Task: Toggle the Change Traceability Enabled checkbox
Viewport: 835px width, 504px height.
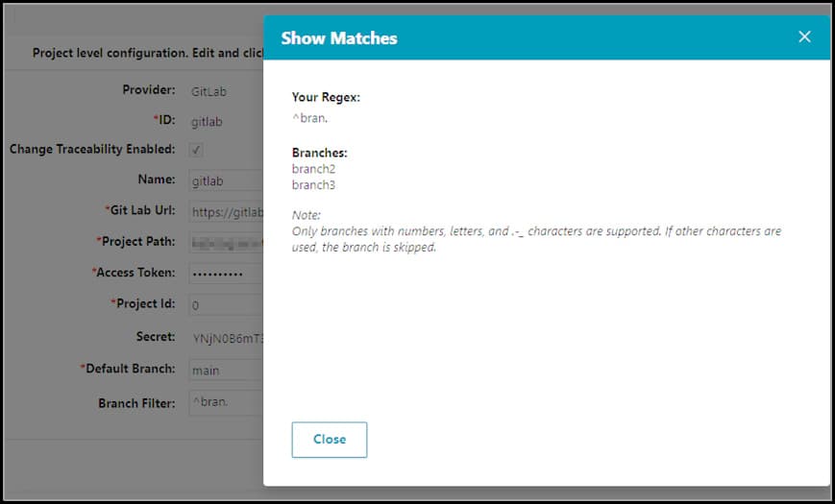Action: 196,150
